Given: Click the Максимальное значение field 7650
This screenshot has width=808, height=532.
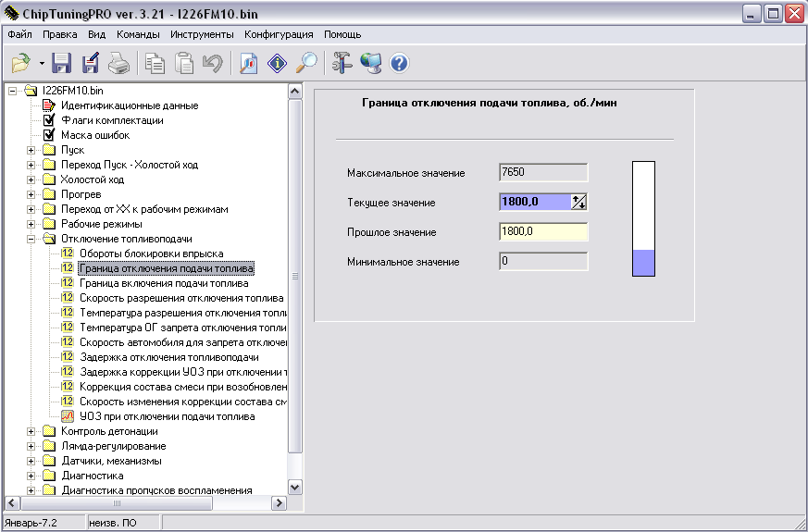Looking at the screenshot, I should coord(543,172).
